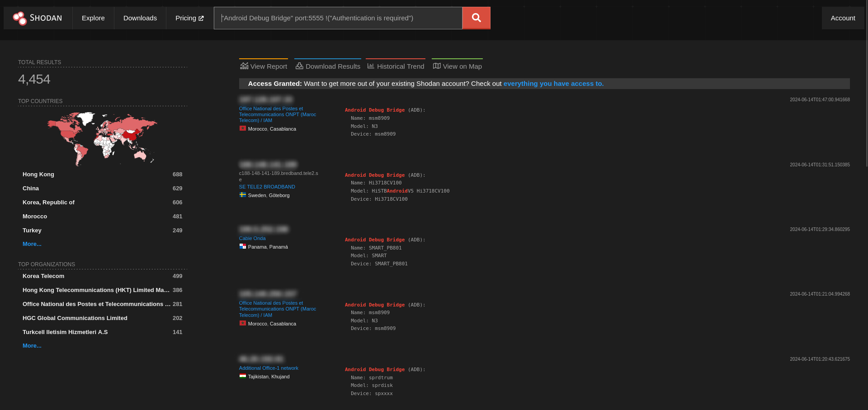
Task: Filter by Korea Telecom organization
Action: [x=43, y=276]
